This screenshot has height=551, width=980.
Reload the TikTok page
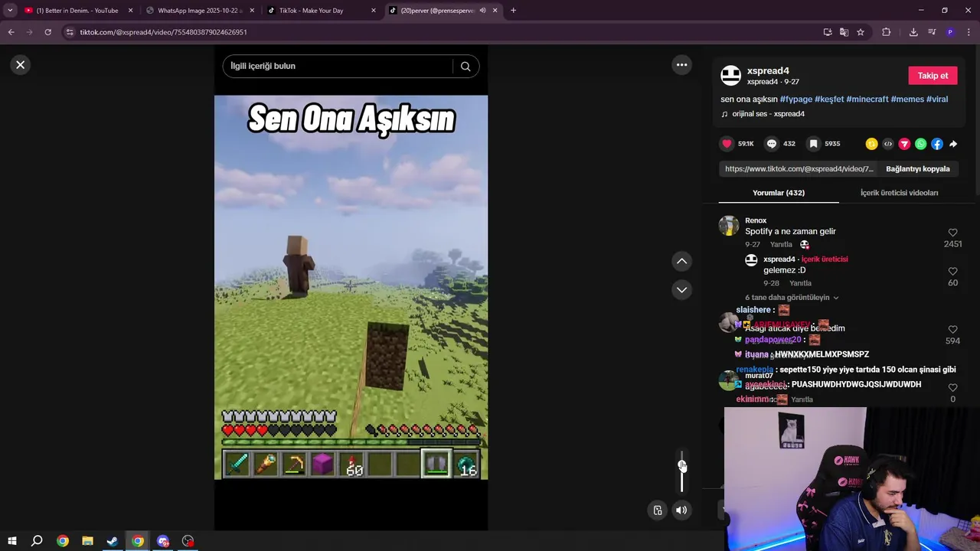point(47,32)
